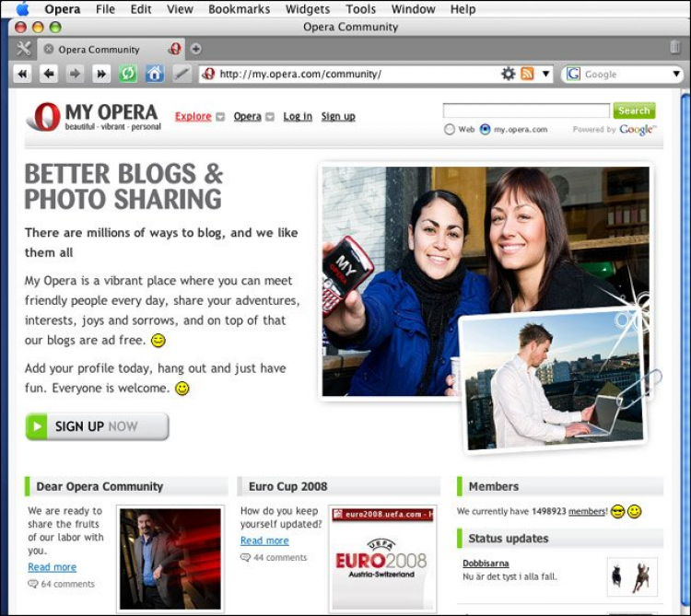Click the Status updates heading
This screenshot has width=691, height=616.
(508, 539)
